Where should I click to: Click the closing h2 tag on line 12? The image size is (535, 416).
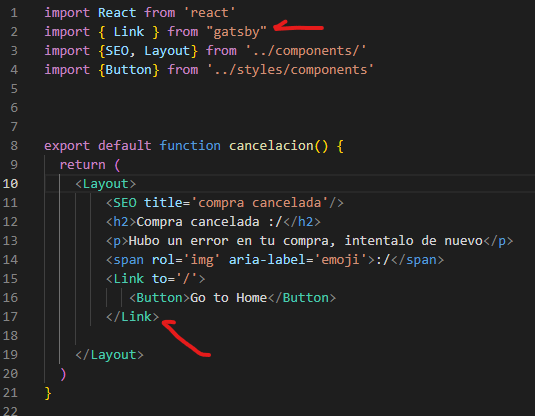click(x=302, y=222)
